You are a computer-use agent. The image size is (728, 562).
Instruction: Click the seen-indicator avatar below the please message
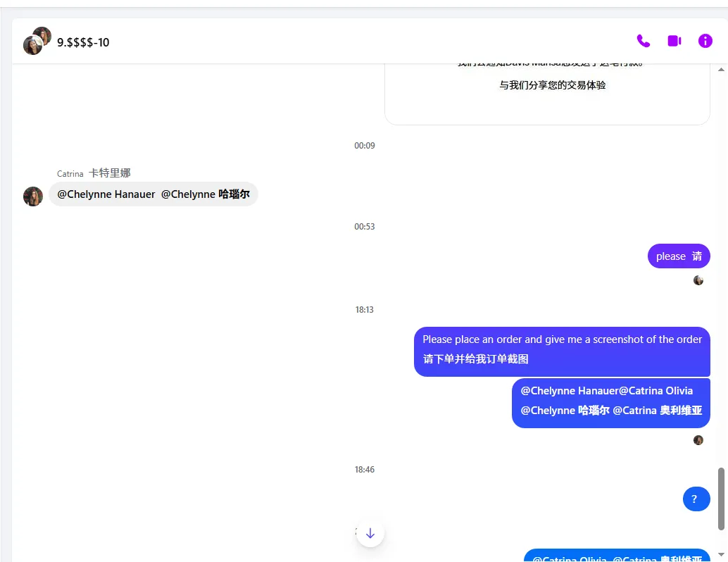pyautogui.click(x=698, y=280)
